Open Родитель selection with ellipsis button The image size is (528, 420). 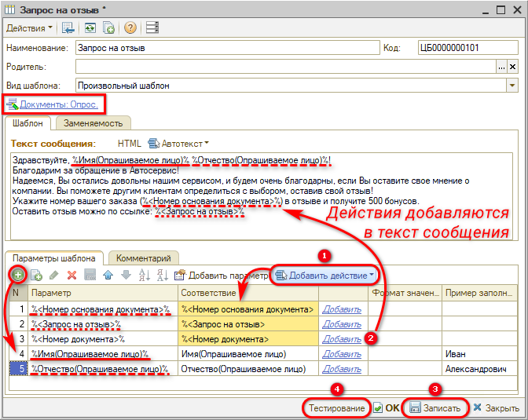502,67
